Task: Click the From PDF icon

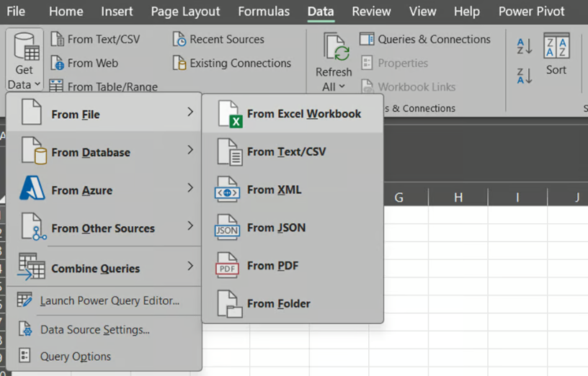Action: tap(228, 266)
